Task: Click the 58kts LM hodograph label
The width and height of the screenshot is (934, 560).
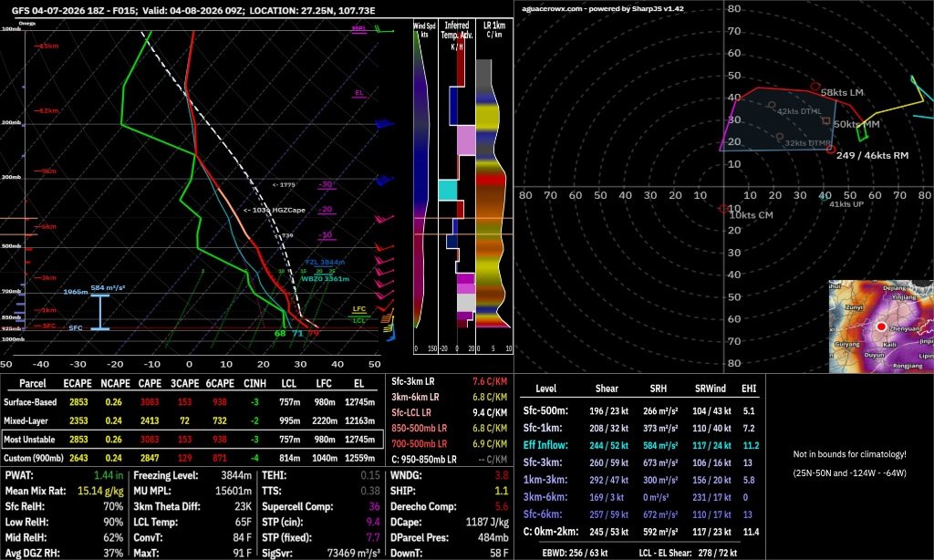Action: click(x=842, y=92)
